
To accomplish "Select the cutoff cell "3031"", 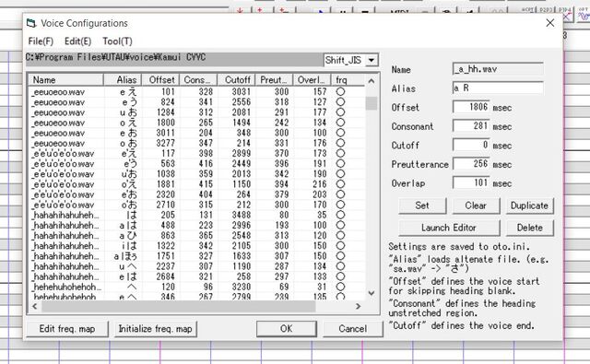I will pos(242,91).
